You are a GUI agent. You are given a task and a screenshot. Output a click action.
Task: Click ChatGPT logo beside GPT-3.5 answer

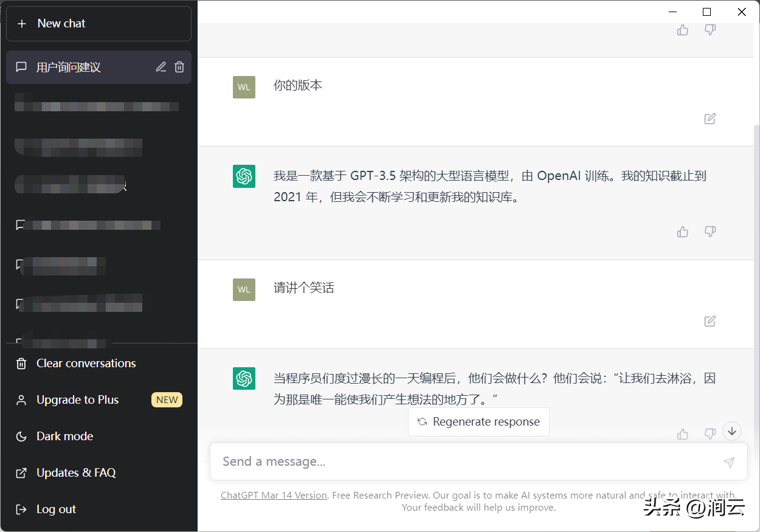click(244, 176)
